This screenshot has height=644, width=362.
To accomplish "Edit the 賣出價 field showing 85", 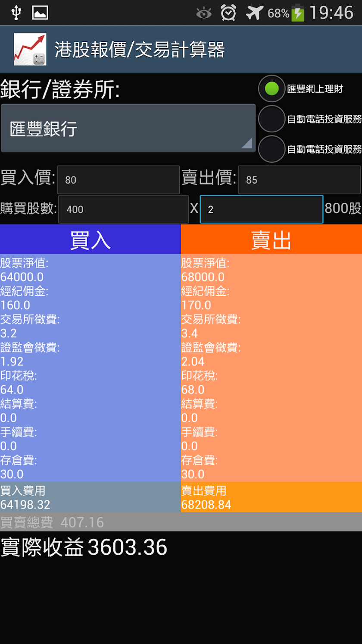I will click(300, 180).
